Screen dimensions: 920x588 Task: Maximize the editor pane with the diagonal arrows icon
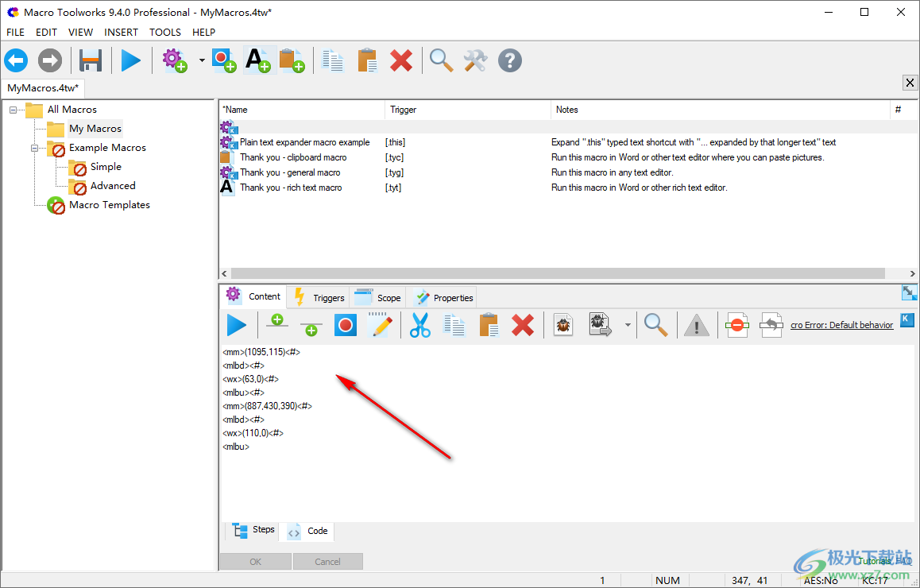pos(909,293)
